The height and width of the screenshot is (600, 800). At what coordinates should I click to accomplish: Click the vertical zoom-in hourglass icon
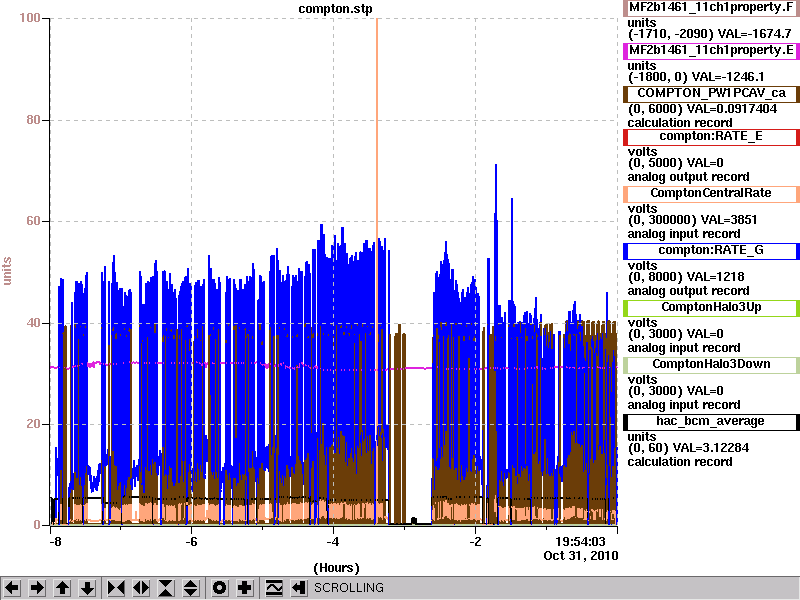[166, 588]
